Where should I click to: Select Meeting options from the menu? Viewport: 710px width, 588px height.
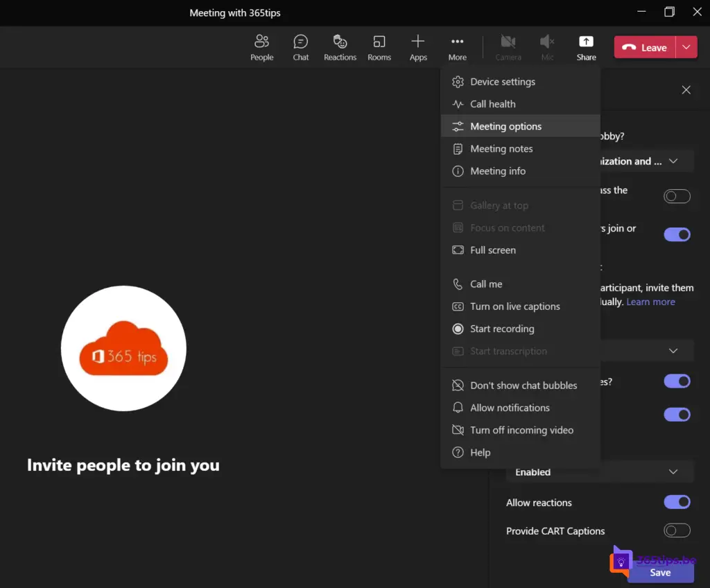[506, 126]
